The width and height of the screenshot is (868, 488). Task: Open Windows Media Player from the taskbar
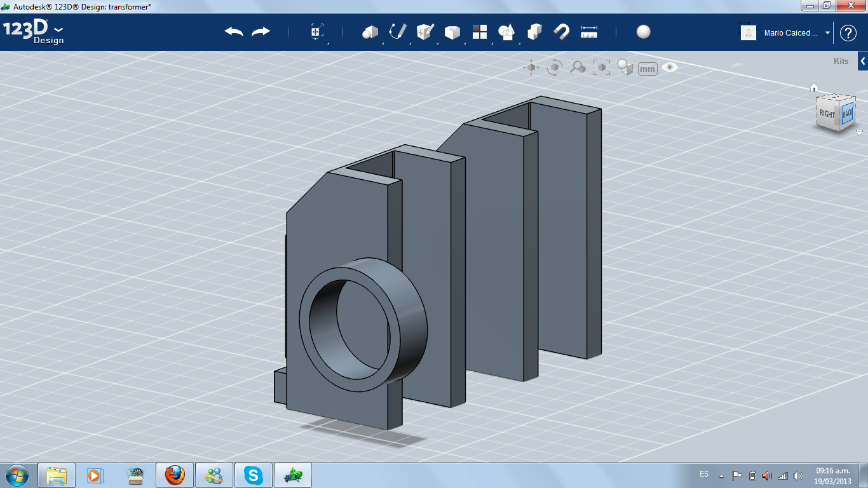pyautogui.click(x=94, y=475)
